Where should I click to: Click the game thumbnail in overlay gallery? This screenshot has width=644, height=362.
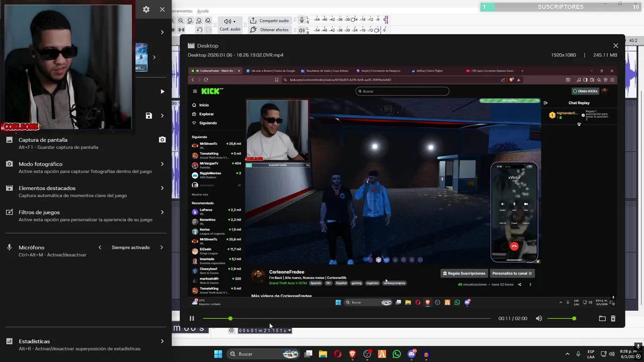click(141, 57)
